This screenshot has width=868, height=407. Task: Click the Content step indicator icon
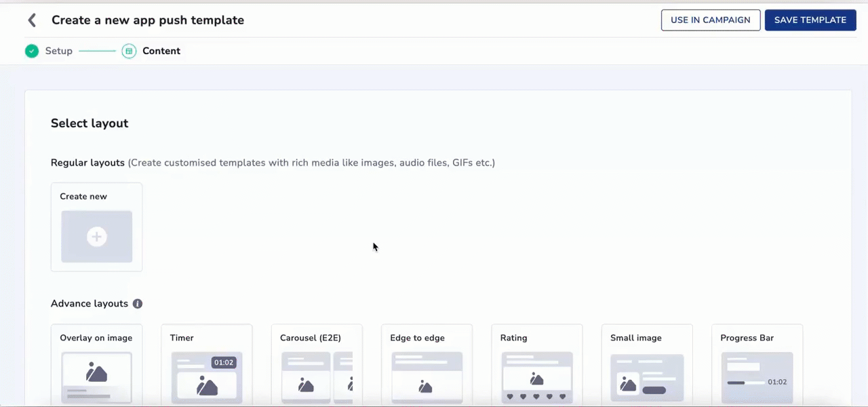[x=129, y=51]
